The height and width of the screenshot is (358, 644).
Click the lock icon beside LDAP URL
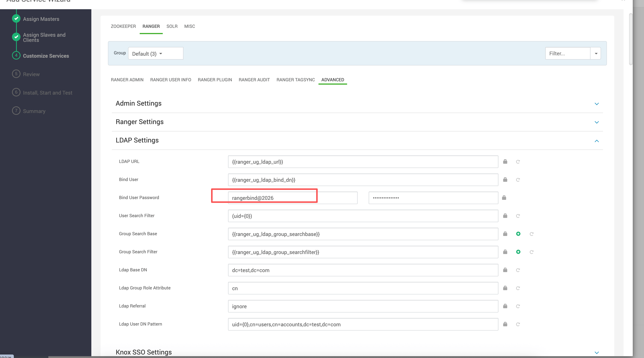[x=505, y=162]
